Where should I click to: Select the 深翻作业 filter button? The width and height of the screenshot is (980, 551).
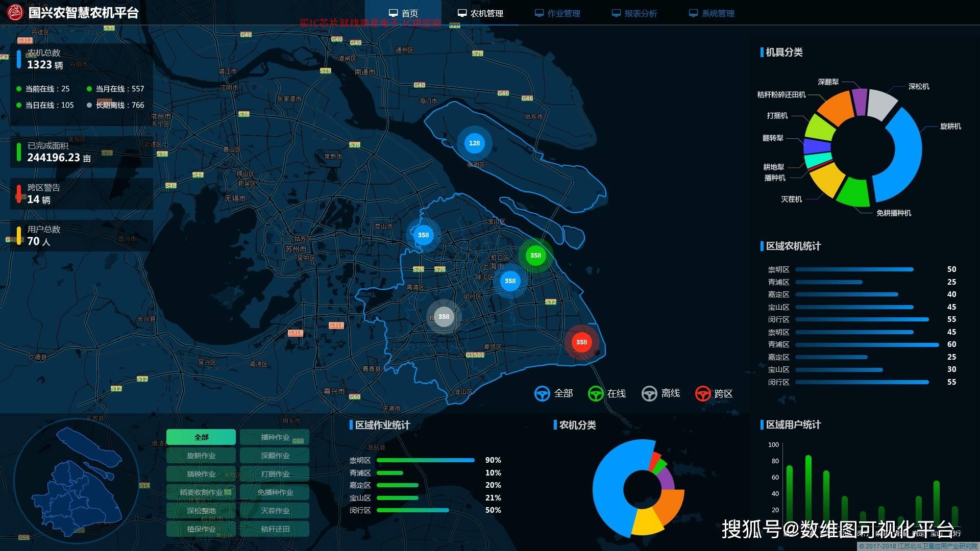click(x=275, y=456)
